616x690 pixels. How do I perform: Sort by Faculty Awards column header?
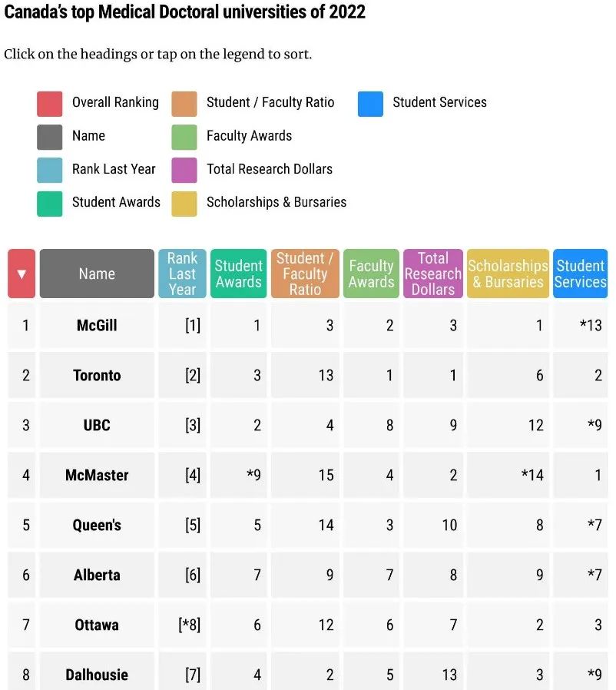point(371,274)
